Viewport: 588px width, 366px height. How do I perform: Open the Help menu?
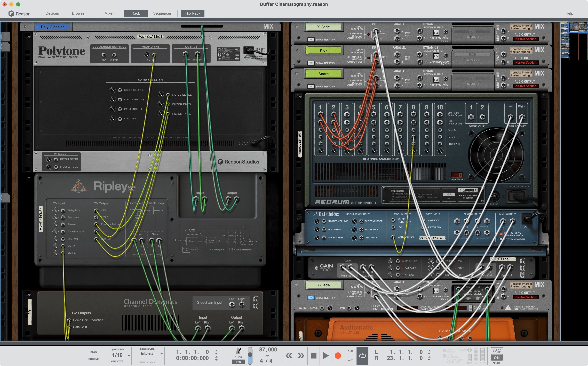pos(569,13)
